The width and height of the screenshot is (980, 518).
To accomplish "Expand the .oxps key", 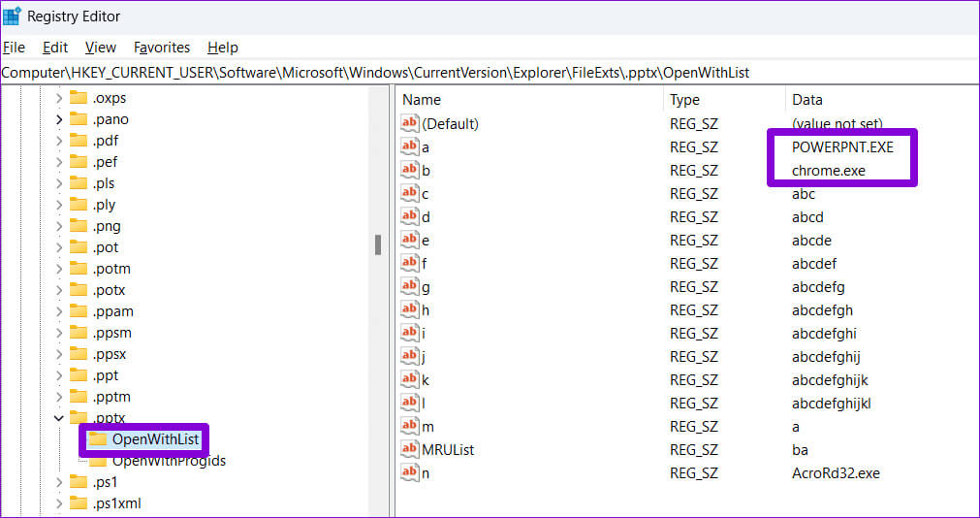I will pyautogui.click(x=59, y=98).
